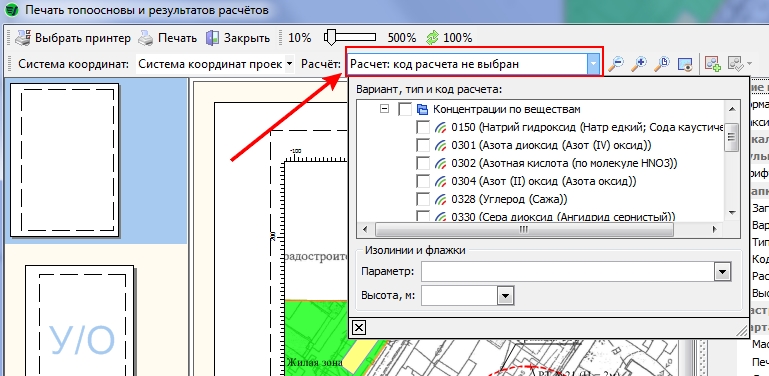Click the refresh 100% zoom icon
Image resolution: width=769 pixels, height=376 pixels.
coord(433,38)
